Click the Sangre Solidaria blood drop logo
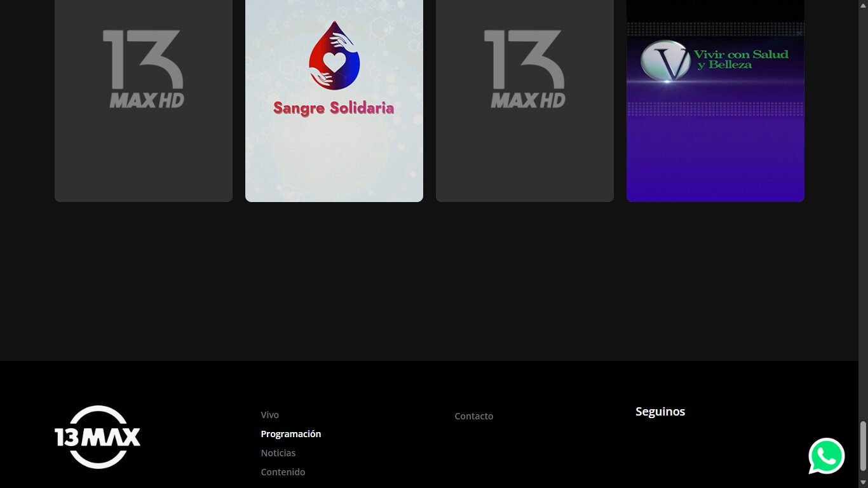Image resolution: width=868 pixels, height=488 pixels. click(x=334, y=56)
